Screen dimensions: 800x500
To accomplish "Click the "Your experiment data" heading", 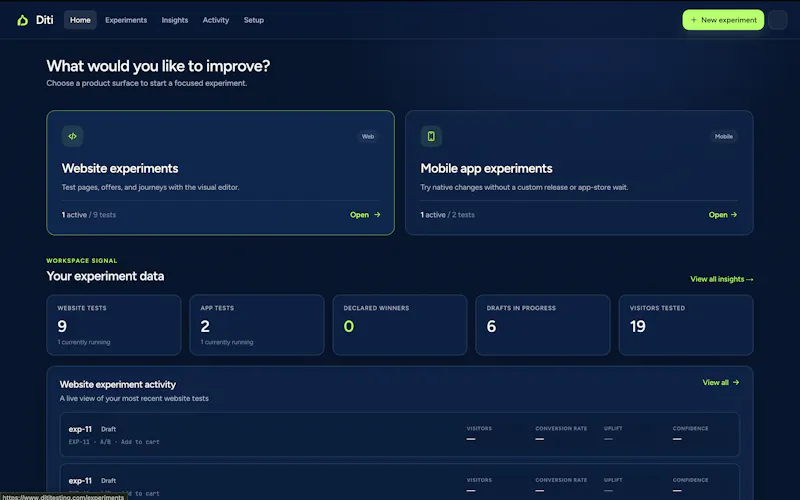I will click(105, 276).
